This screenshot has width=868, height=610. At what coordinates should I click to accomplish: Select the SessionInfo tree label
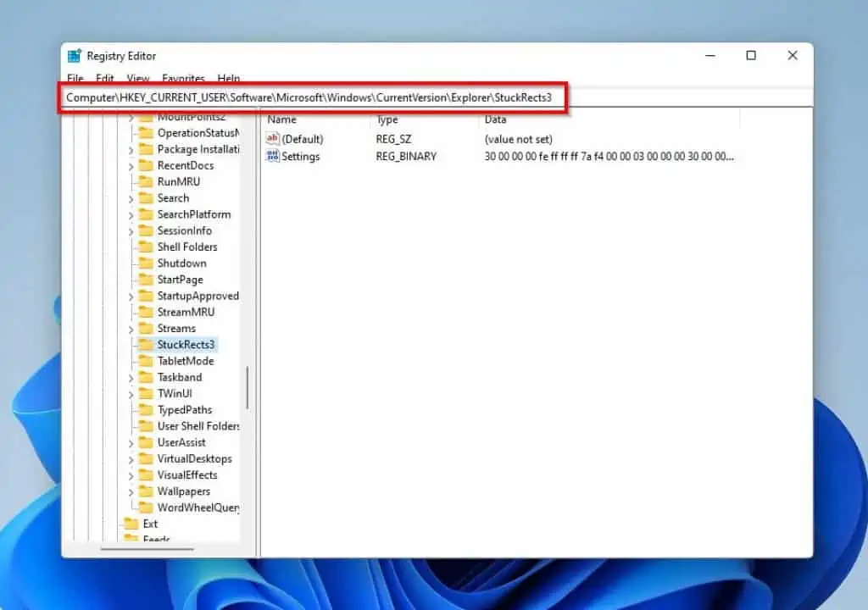point(184,230)
